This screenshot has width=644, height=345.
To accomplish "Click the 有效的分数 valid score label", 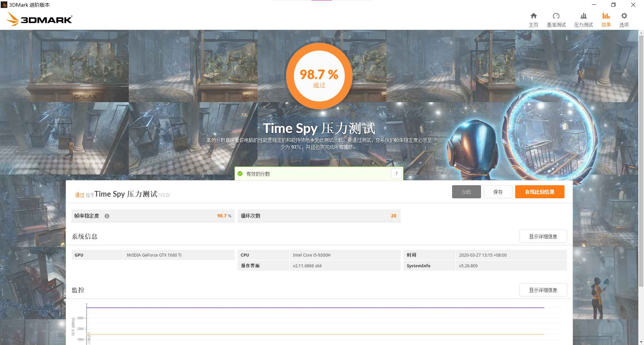I will 258,174.
